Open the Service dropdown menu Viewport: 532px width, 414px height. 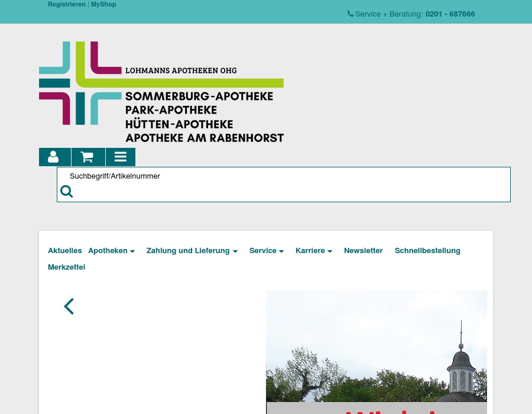pyautogui.click(x=266, y=251)
